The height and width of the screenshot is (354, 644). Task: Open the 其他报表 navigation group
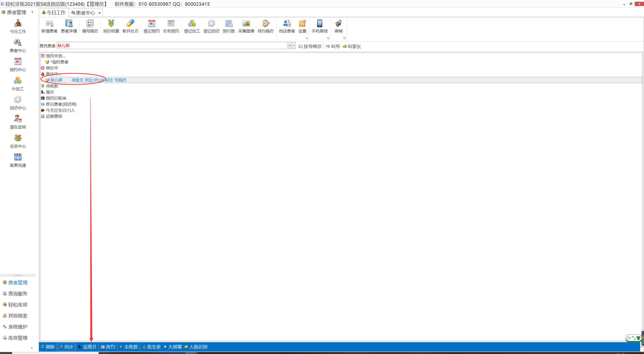pos(15,316)
